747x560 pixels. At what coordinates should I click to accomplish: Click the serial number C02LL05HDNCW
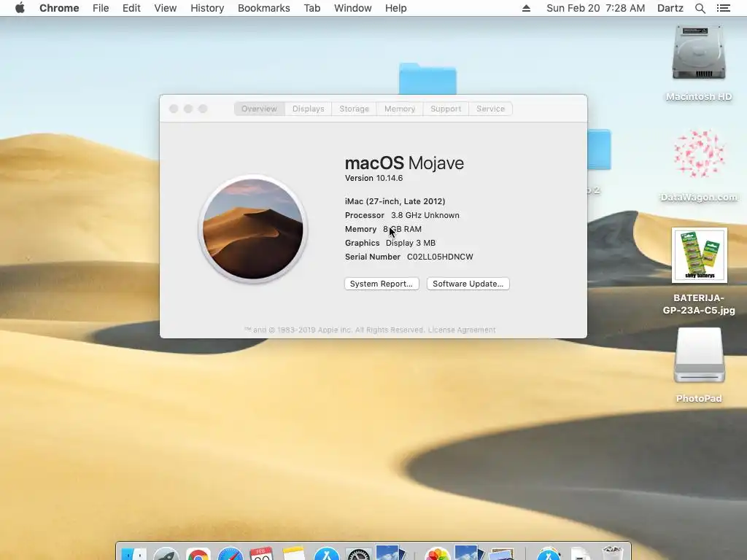click(440, 257)
